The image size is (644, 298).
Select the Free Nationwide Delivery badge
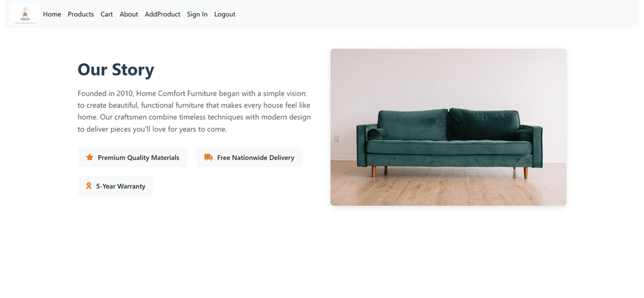pyautogui.click(x=249, y=157)
